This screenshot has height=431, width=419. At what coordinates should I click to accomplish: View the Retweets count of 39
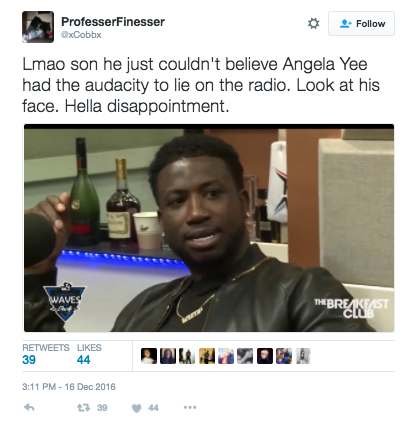(x=46, y=354)
